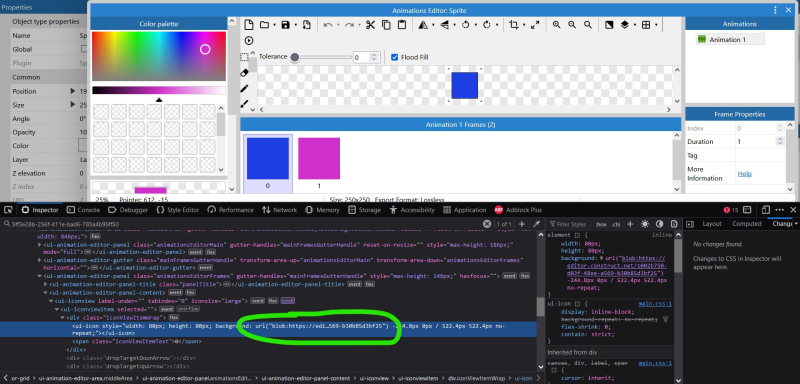Image resolution: width=800 pixels, height=384 pixels.
Task: Click the Copy icon in the editor toolbar
Action: (386, 25)
